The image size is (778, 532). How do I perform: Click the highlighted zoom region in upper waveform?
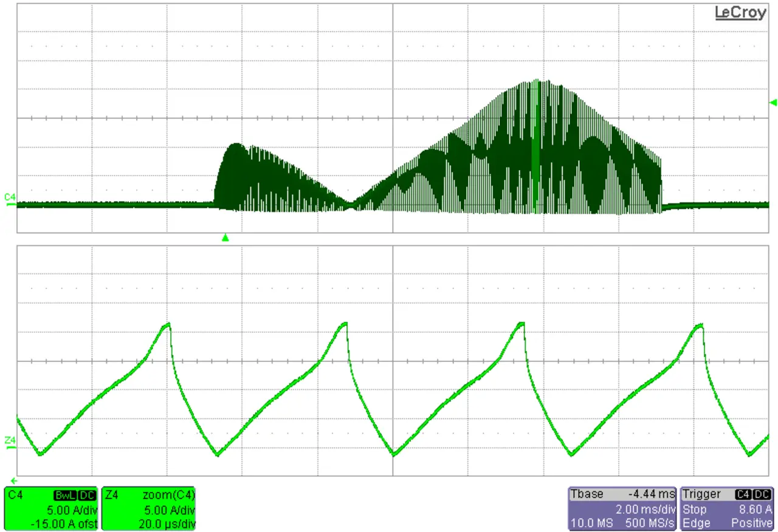(535, 146)
